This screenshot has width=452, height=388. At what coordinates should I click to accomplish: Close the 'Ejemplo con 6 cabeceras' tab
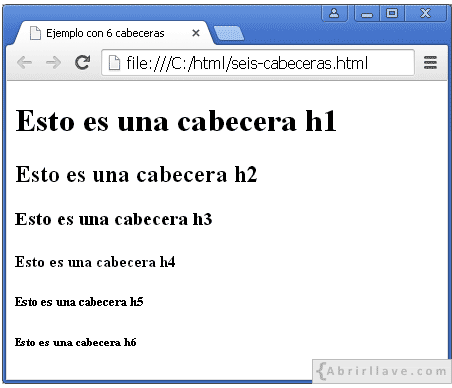pos(196,33)
